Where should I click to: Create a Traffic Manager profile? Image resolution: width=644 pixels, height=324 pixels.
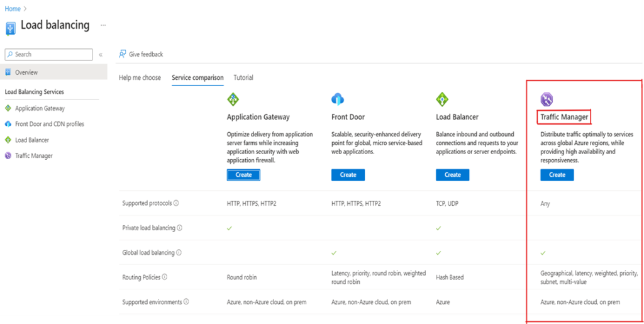coord(557,174)
